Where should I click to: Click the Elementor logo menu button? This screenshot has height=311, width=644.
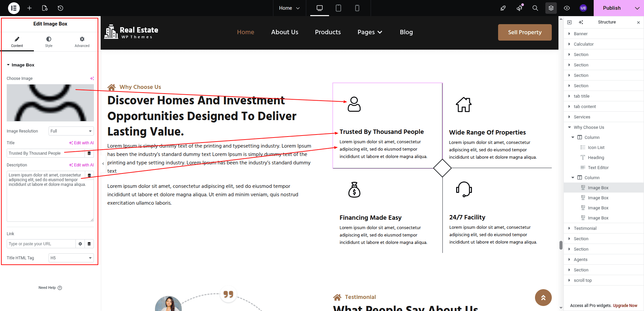(14, 8)
